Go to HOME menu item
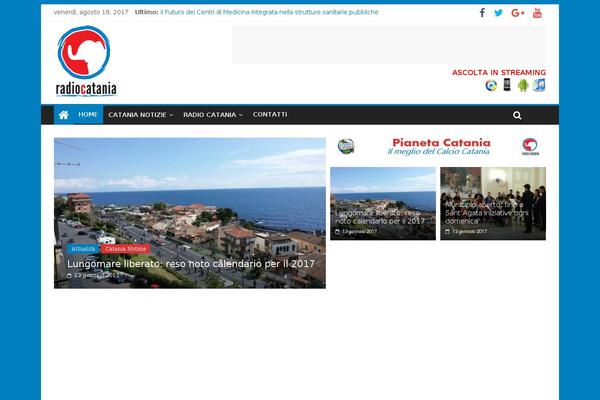The width and height of the screenshot is (600, 400). pos(88,114)
